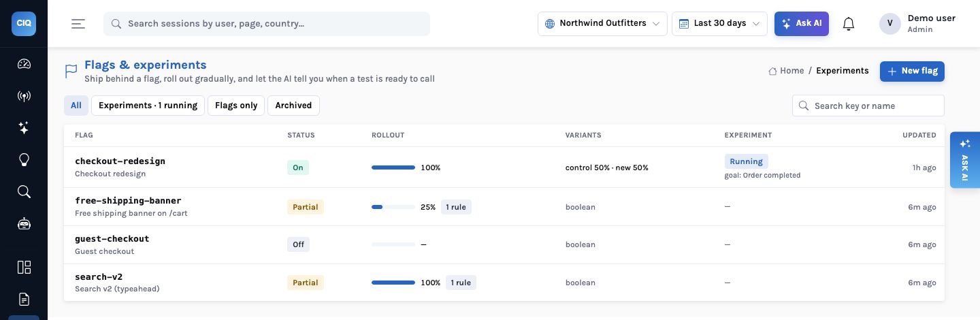Click the 1 rule chip for search-v2
980x320 pixels.
pos(461,283)
